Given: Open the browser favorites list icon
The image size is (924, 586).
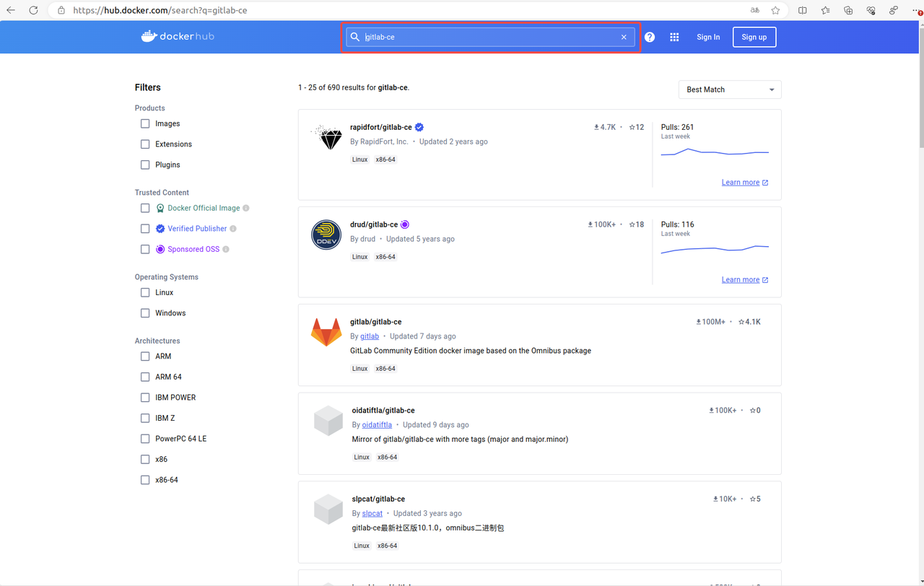Looking at the screenshot, I should (826, 10).
